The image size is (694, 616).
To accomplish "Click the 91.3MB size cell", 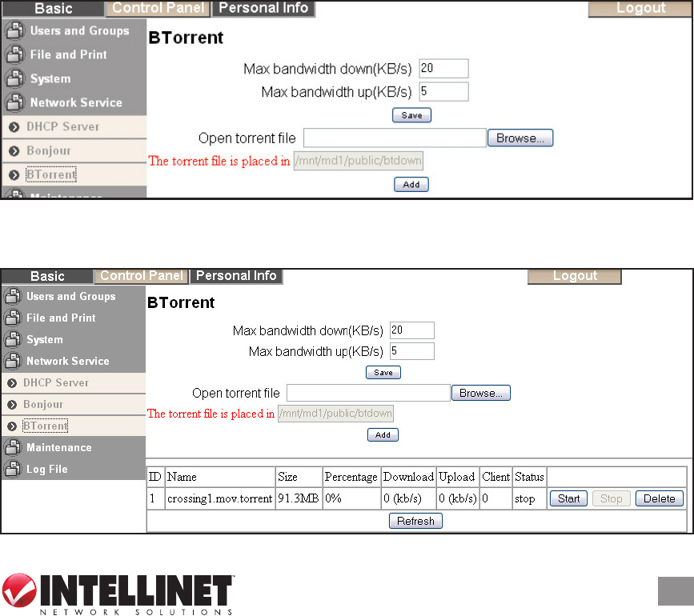I will (x=299, y=499).
